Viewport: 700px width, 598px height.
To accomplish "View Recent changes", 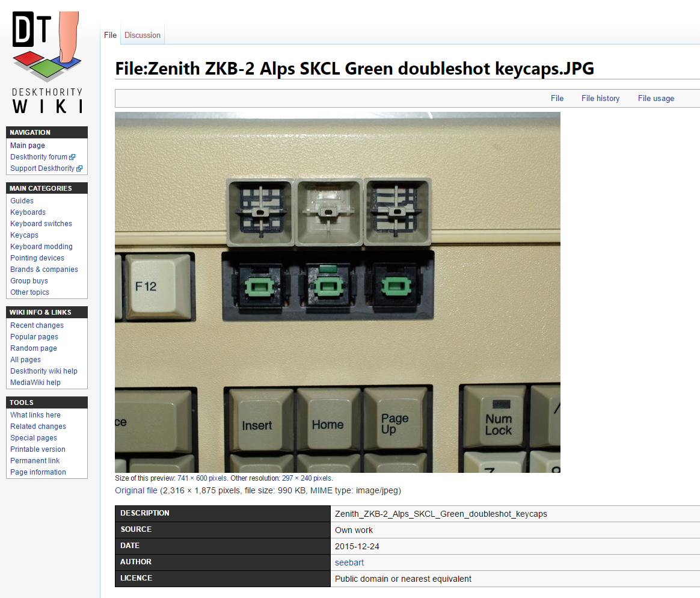I will tap(37, 325).
